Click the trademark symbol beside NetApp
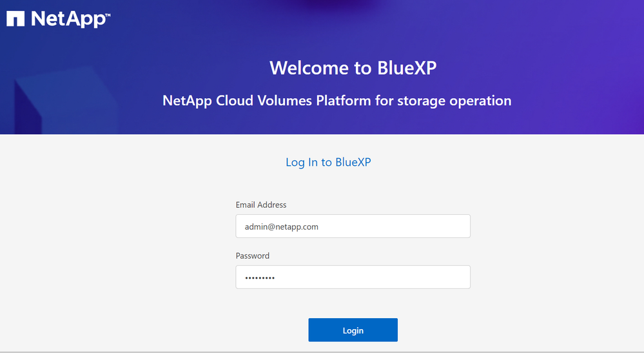 tap(106, 13)
